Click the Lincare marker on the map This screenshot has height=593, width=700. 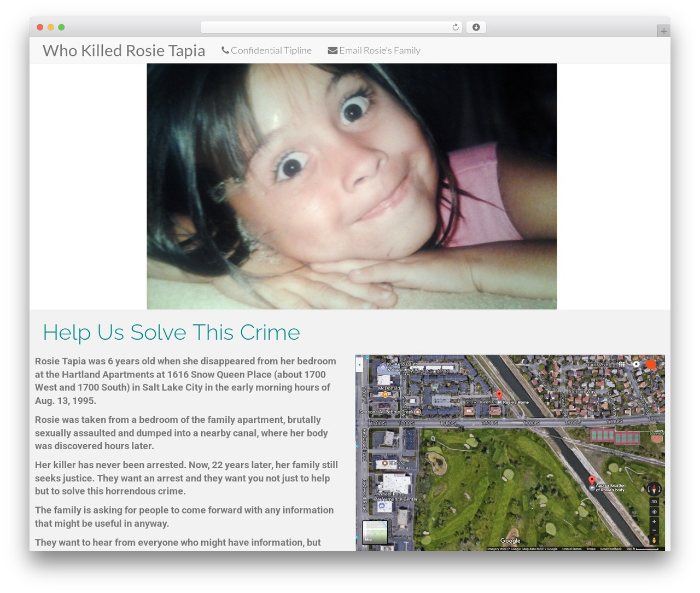[385, 463]
